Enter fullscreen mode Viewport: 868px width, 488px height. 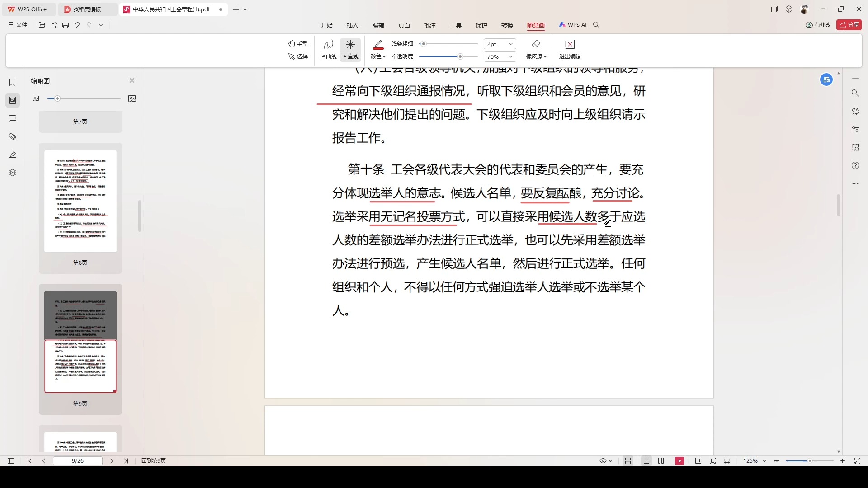tap(857, 461)
